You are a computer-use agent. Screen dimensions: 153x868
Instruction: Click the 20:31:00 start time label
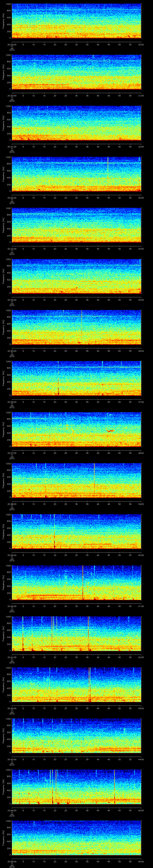coord(12,147)
